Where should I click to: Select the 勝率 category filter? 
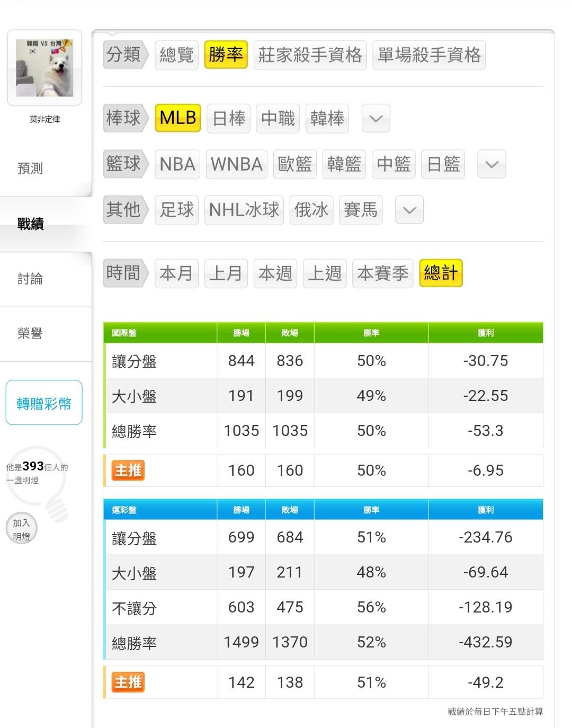[226, 55]
